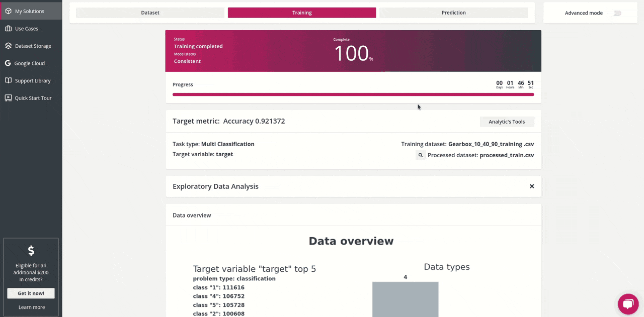The width and height of the screenshot is (644, 317).
Task: Click Task type Multi Classification text
Action: click(213, 144)
